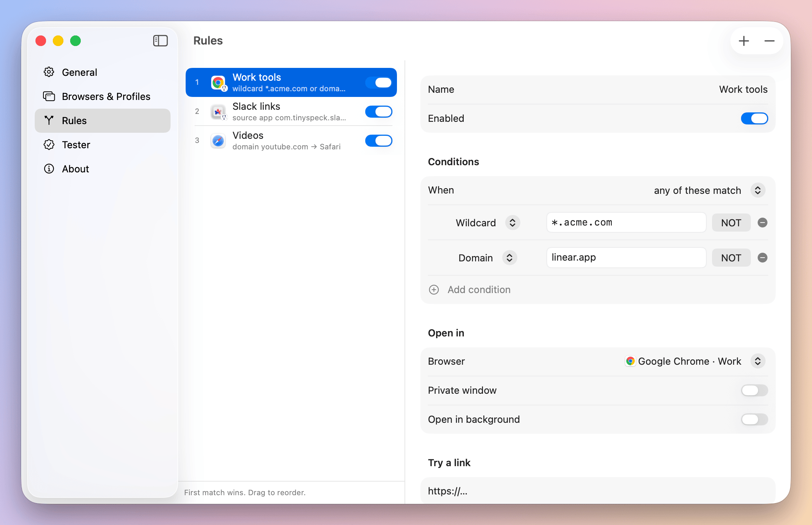Click the Try a link https:// field
This screenshot has width=812, height=525.
point(598,491)
